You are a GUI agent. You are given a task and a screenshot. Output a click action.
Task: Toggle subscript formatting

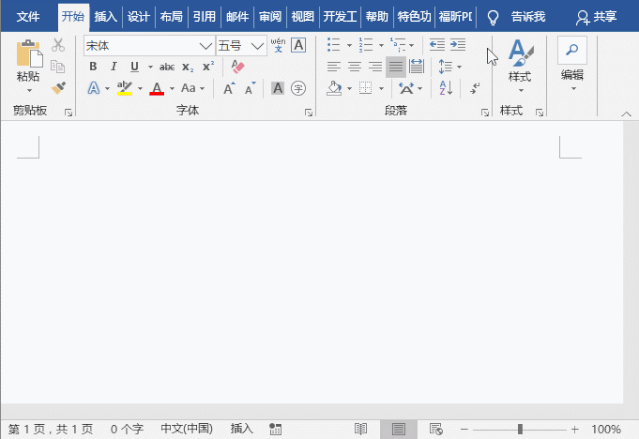tap(187, 67)
